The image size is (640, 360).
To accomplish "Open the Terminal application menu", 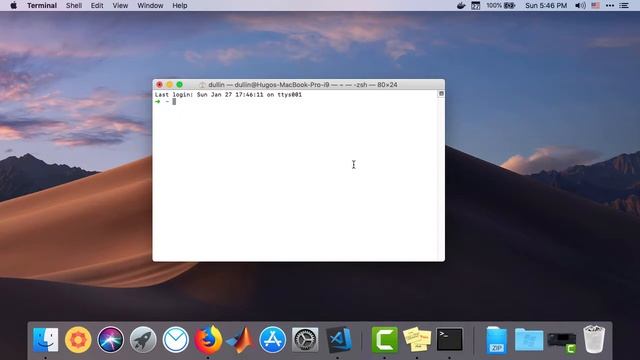I will 42,5.
